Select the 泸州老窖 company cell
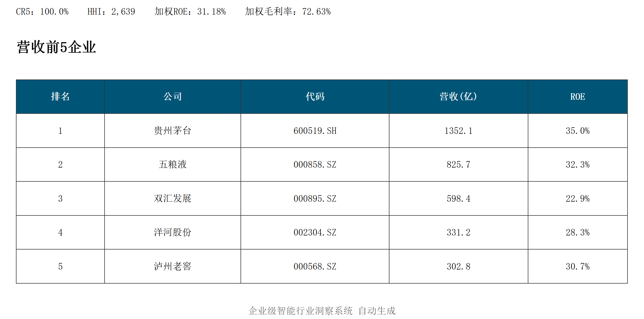 (172, 266)
